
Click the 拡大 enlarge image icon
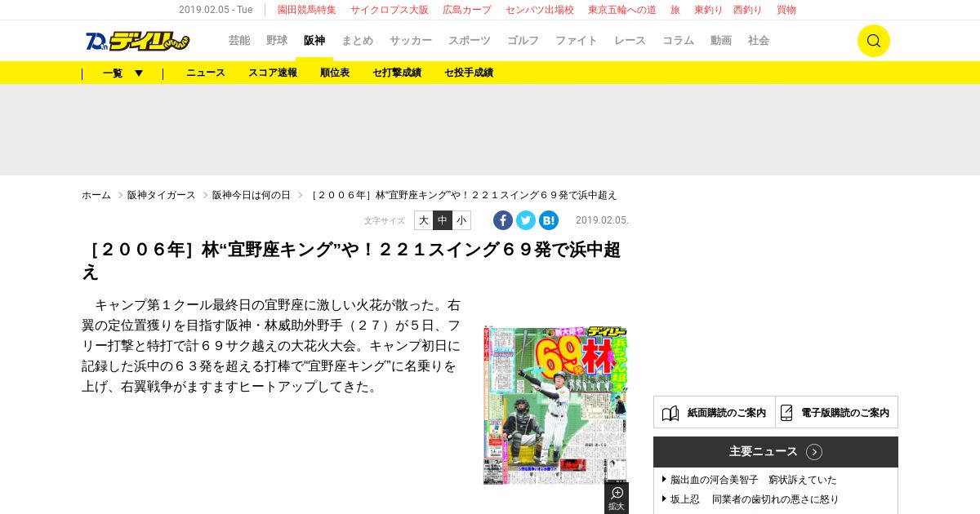pyautogui.click(x=617, y=498)
